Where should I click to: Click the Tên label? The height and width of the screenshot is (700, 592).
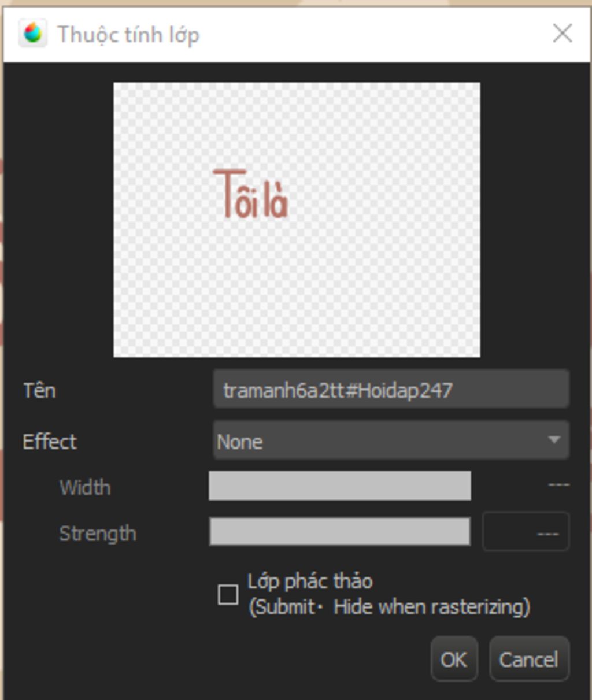pyautogui.click(x=39, y=391)
